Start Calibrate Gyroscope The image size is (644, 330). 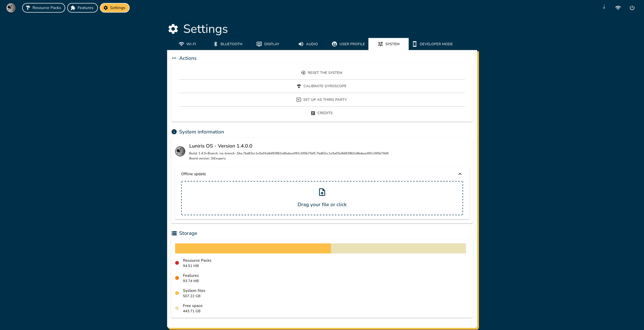(322, 86)
